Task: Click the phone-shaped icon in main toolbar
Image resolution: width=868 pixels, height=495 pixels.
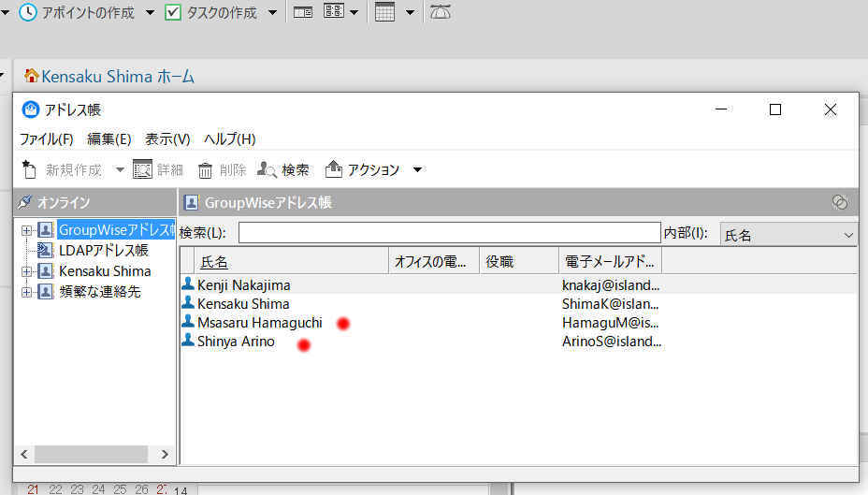Action: 441,11
